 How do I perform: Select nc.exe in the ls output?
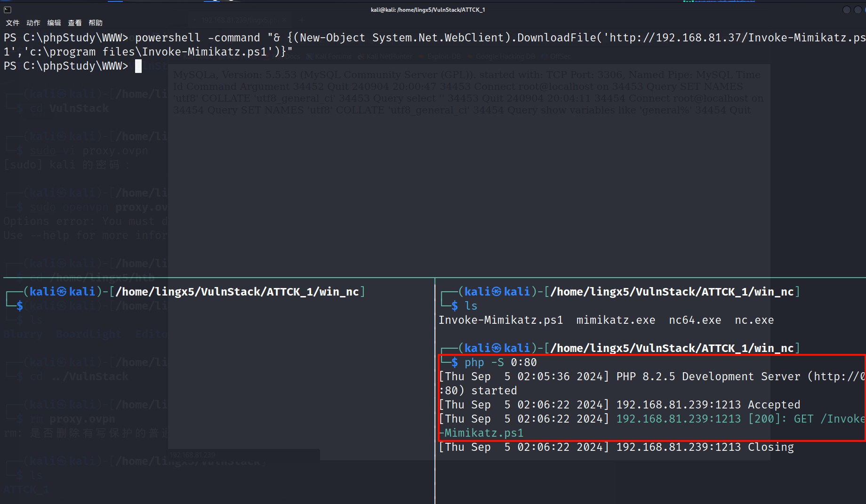pyautogui.click(x=754, y=320)
